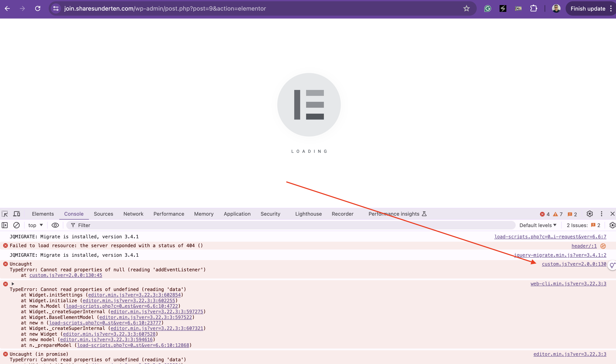Open jquery-migrate.min.js source link
The height and width of the screenshot is (364, 616).
pyautogui.click(x=560, y=255)
